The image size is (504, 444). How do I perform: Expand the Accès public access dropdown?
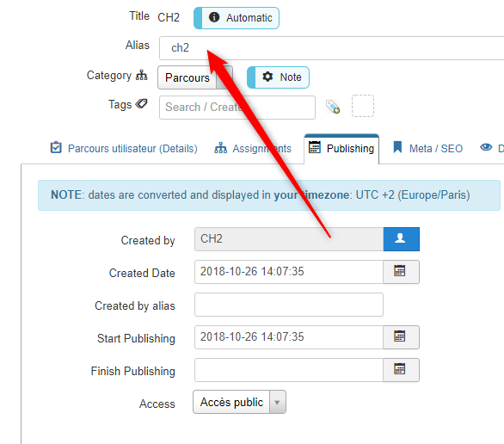pos(239,402)
